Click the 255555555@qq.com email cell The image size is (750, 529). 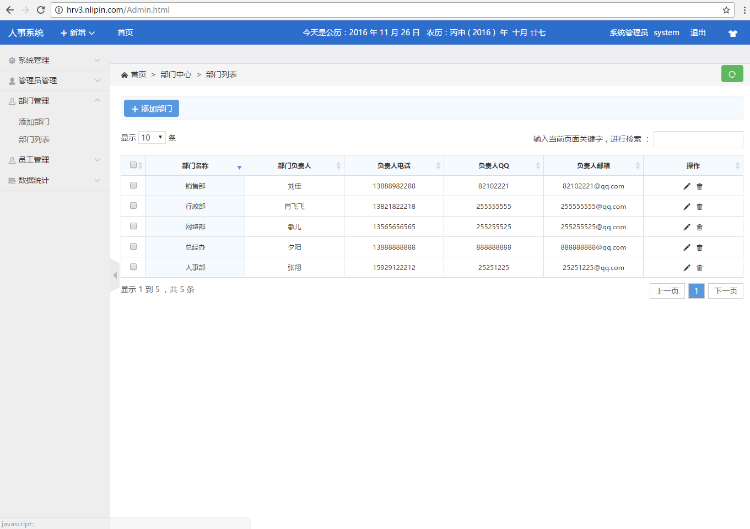[x=593, y=207]
